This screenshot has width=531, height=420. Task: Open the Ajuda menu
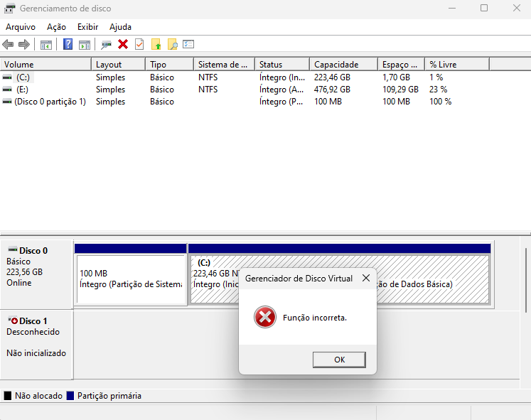(x=120, y=27)
